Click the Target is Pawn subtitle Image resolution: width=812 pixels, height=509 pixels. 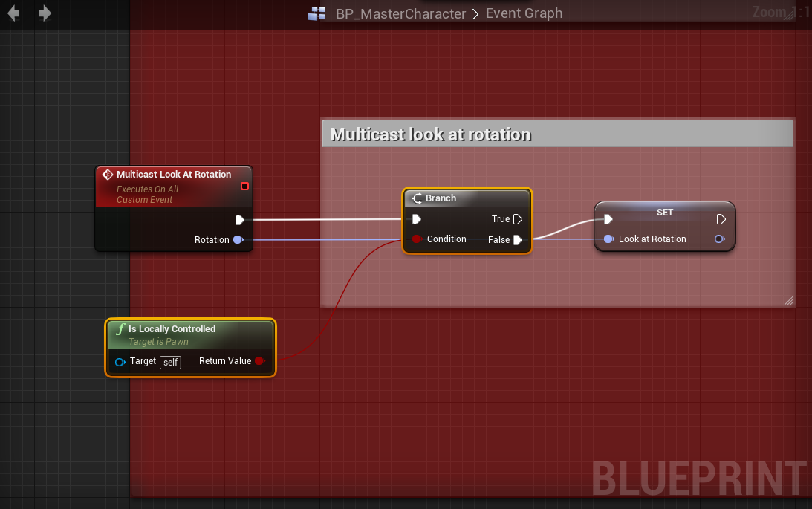[158, 342]
